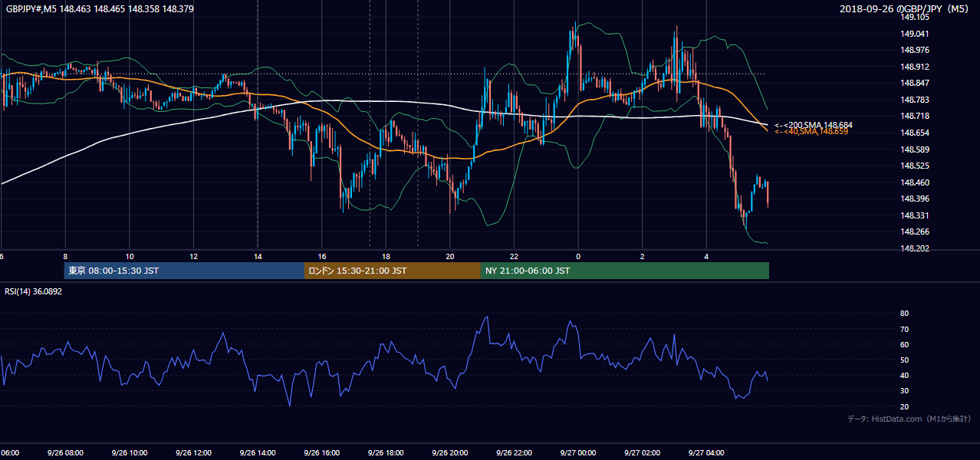980x460 pixels.
Task: Open the HistData.com data source credit
Action: coord(909,419)
